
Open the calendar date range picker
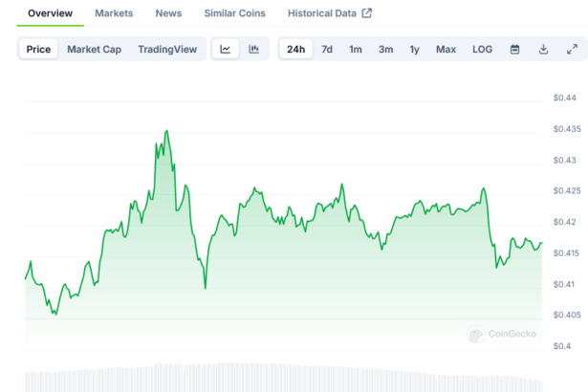(514, 50)
